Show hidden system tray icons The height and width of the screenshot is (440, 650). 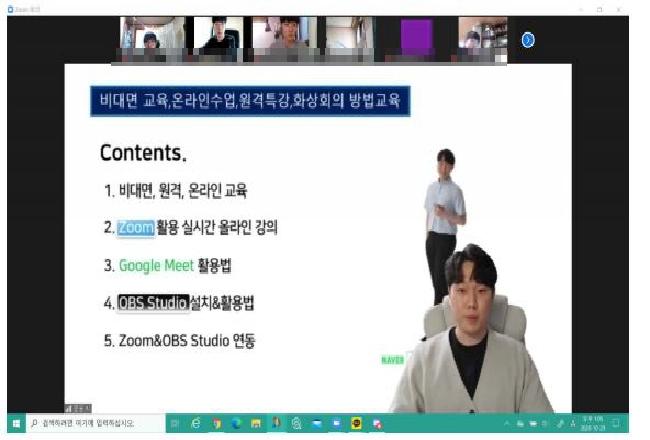point(507,423)
